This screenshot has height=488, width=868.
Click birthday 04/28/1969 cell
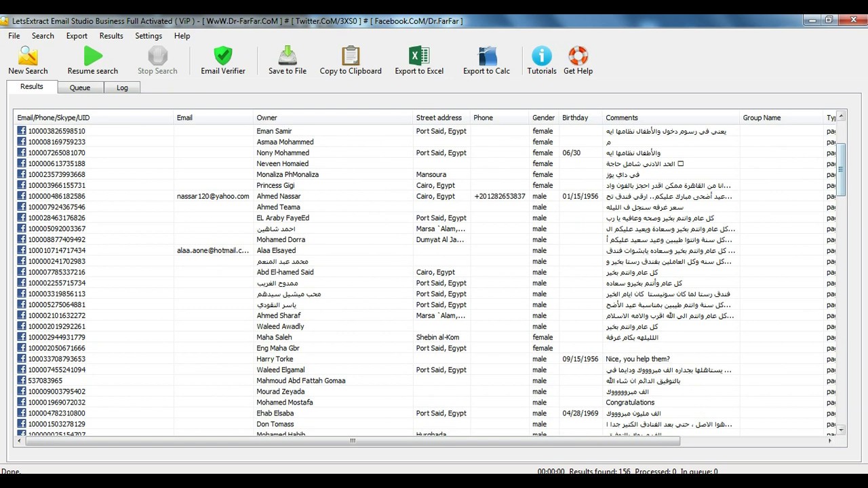click(580, 413)
